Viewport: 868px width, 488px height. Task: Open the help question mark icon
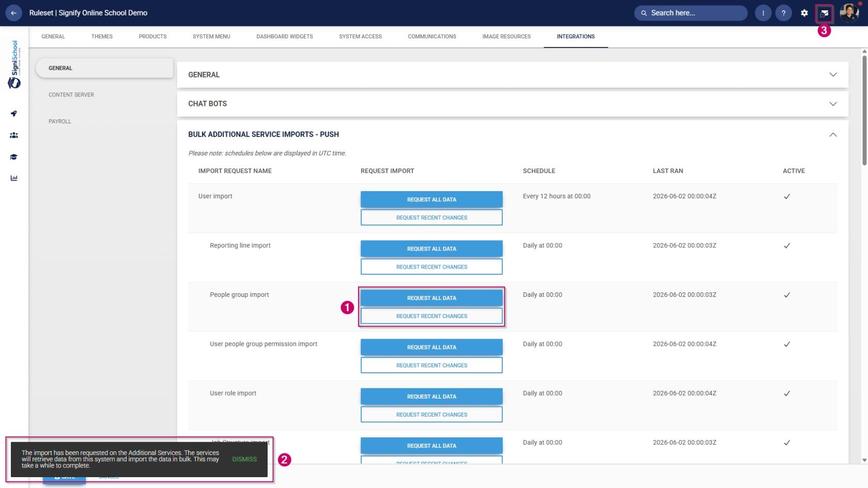783,13
